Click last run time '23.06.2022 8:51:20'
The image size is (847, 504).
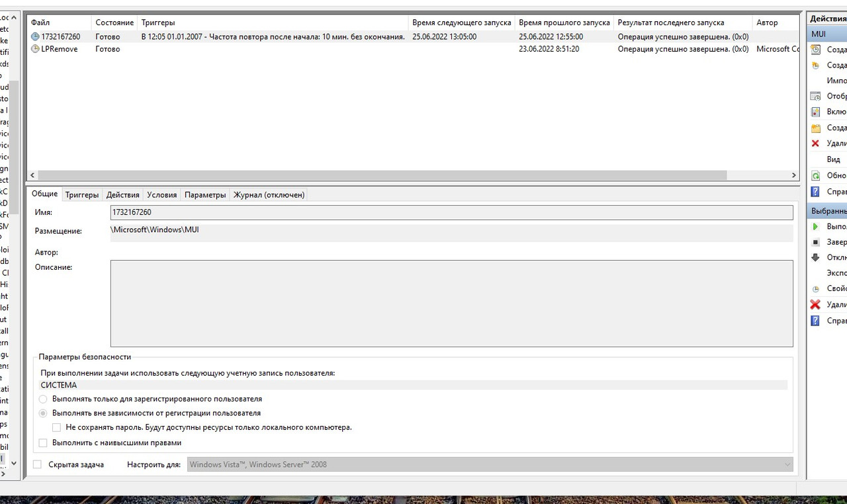[x=549, y=49]
